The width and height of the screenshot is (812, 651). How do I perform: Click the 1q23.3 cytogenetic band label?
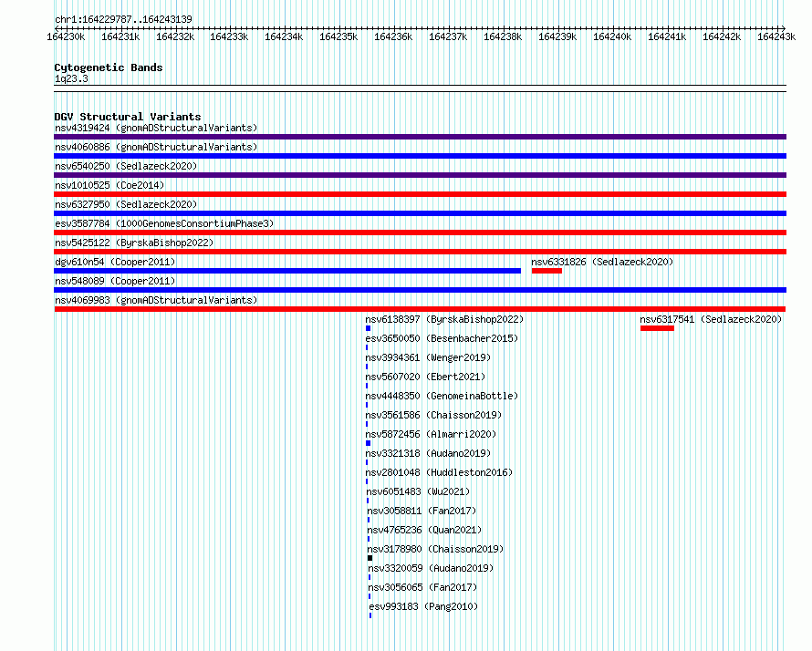71,78
